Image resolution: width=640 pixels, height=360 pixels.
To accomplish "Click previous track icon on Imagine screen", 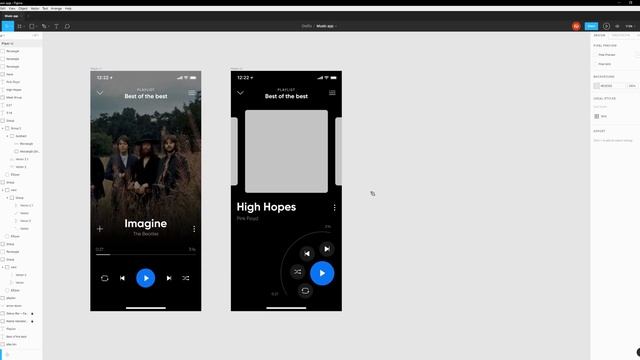I will 122,278.
